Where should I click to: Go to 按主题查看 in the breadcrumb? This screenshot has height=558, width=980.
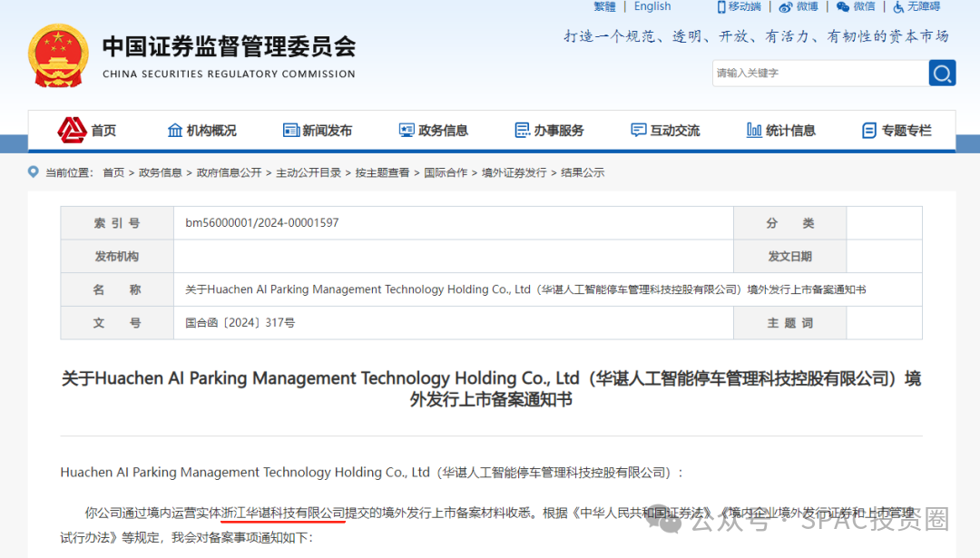pyautogui.click(x=382, y=172)
